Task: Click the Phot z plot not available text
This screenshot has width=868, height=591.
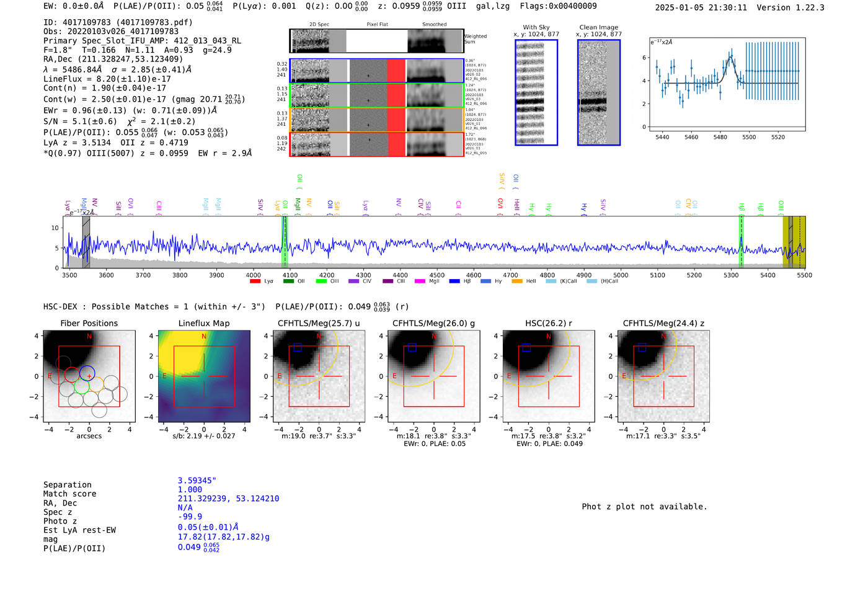Action: [x=644, y=507]
